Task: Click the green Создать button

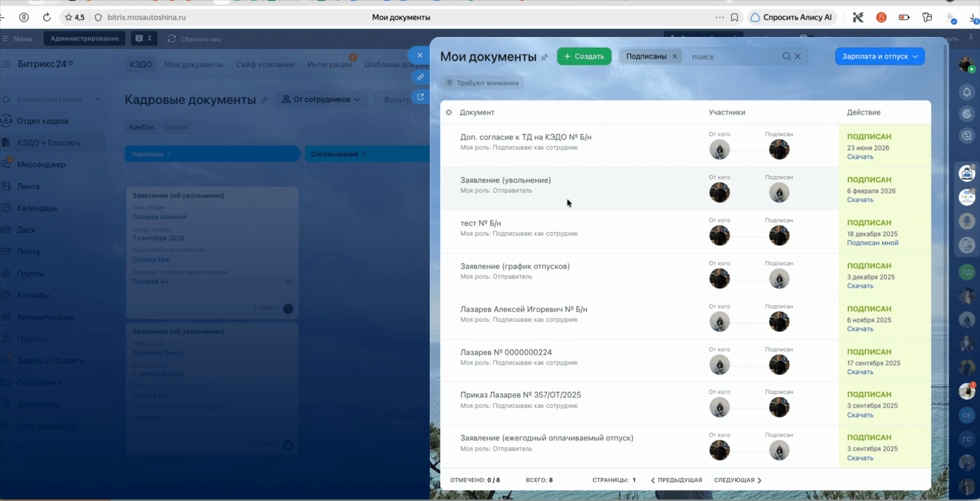Action: click(x=584, y=56)
